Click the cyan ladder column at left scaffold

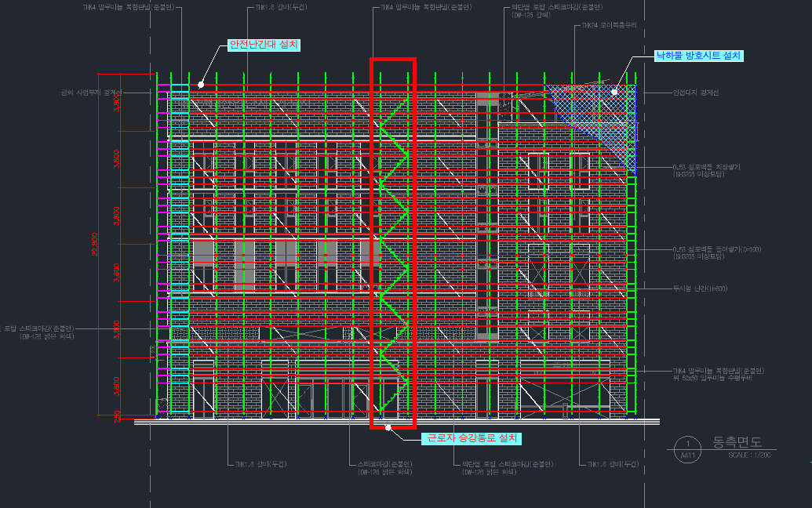coord(180,249)
